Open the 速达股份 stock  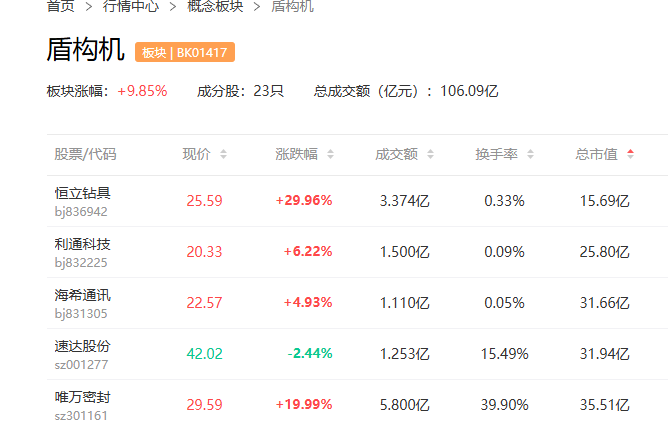click(83, 346)
